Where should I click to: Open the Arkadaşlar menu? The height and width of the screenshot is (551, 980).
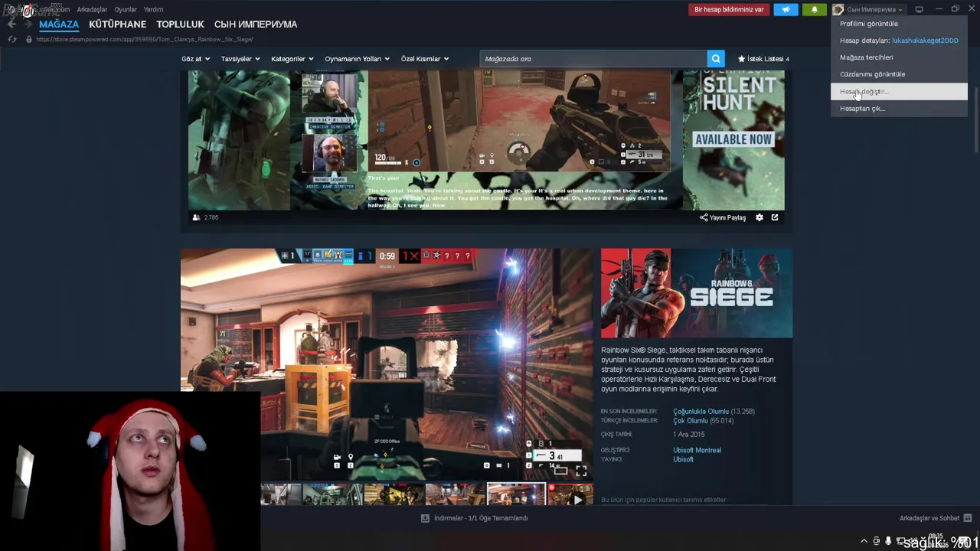click(92, 9)
